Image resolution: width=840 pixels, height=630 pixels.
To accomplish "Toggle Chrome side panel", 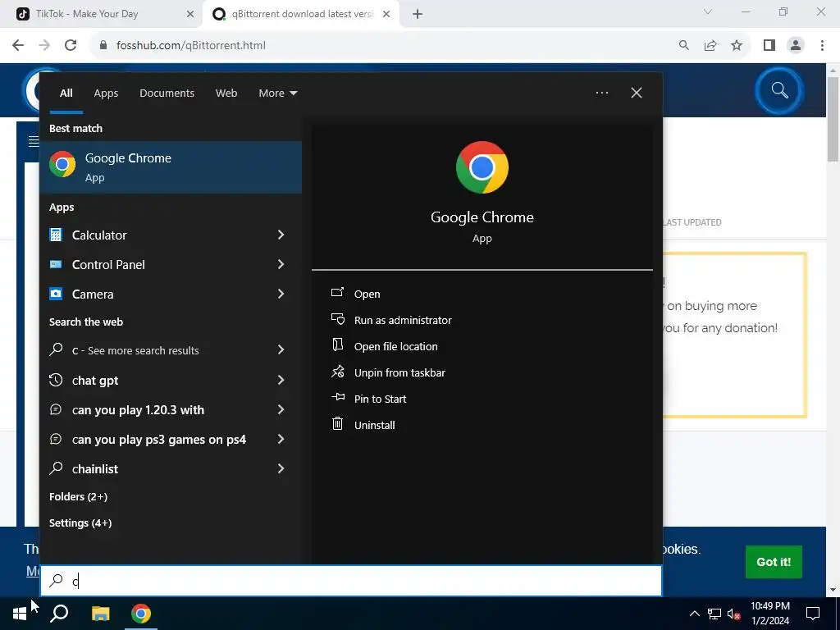I will 769,46.
